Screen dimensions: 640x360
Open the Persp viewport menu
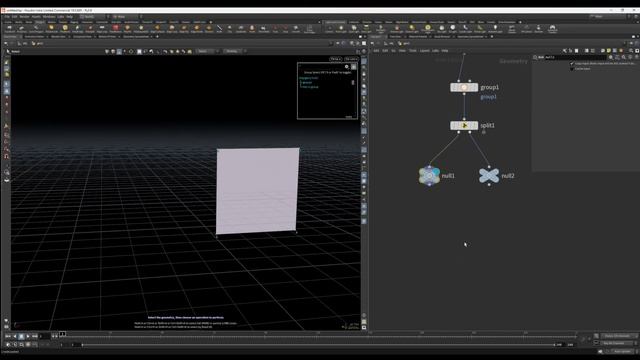(336, 59)
